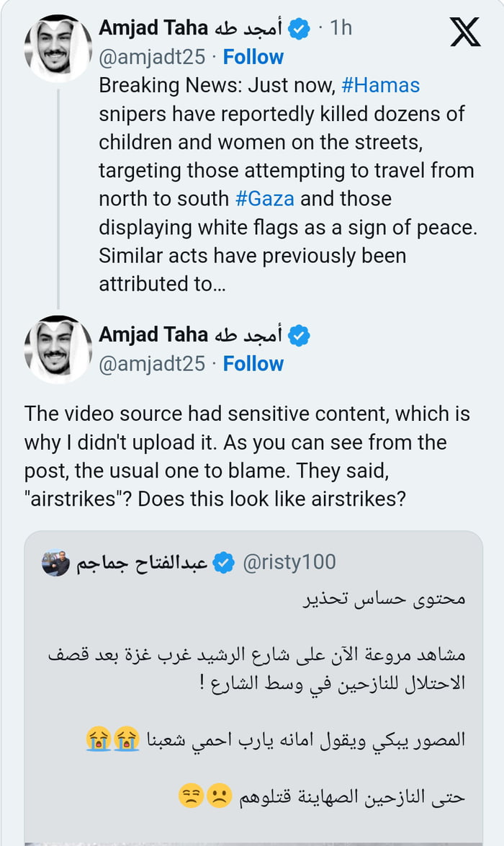Select the second Amjad Taha profile picture

point(56,349)
